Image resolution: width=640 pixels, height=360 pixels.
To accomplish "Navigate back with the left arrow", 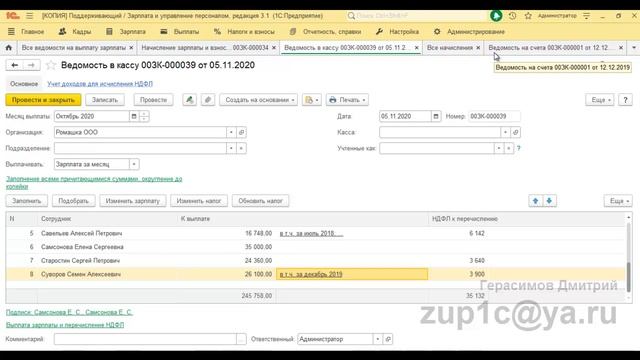I will pos(15,65).
